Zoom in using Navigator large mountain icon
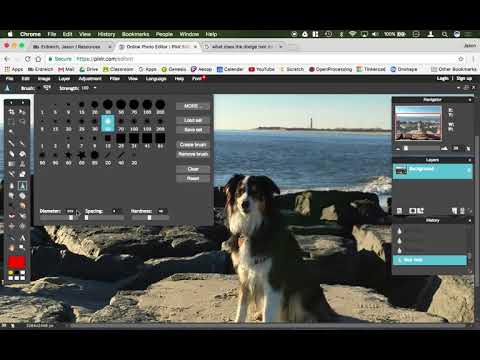Screen dimensions: 480x360 (444, 148)
